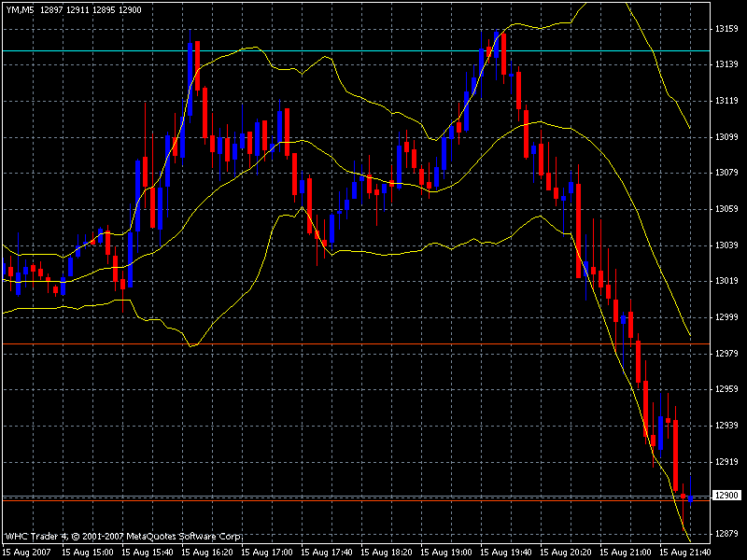
Task: Click the 12939 price axis label
Action: [726, 425]
